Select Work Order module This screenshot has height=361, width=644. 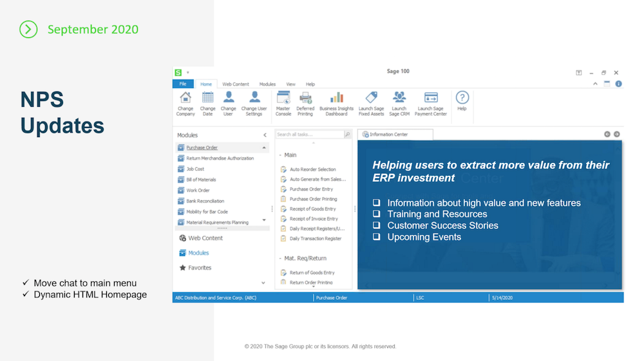click(x=194, y=190)
